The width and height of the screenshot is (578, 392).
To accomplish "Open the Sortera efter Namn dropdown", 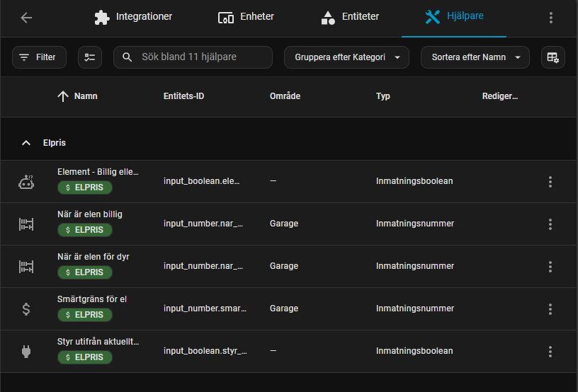I will pyautogui.click(x=475, y=57).
